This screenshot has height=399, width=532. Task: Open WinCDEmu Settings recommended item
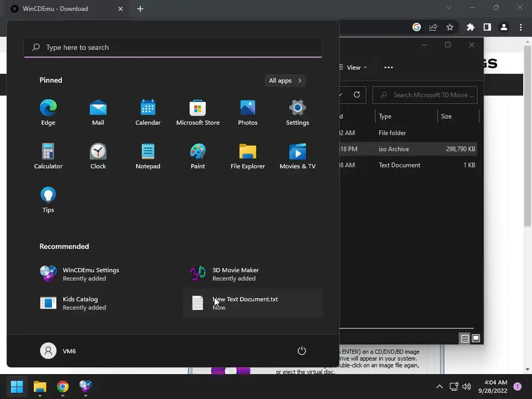pos(103,274)
